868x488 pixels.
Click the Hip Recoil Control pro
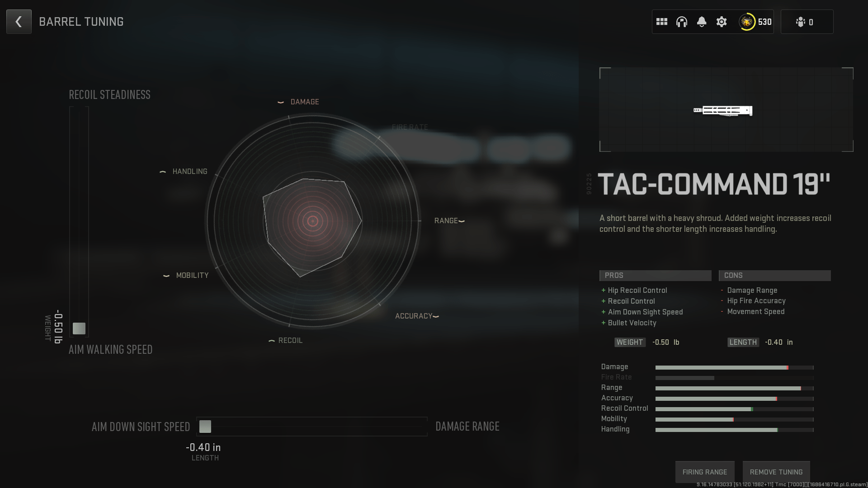[x=637, y=290]
